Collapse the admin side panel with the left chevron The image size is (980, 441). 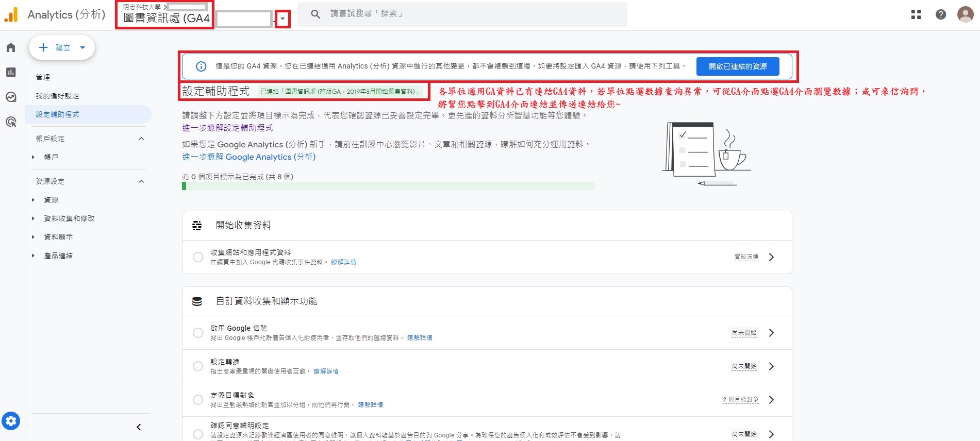139,427
